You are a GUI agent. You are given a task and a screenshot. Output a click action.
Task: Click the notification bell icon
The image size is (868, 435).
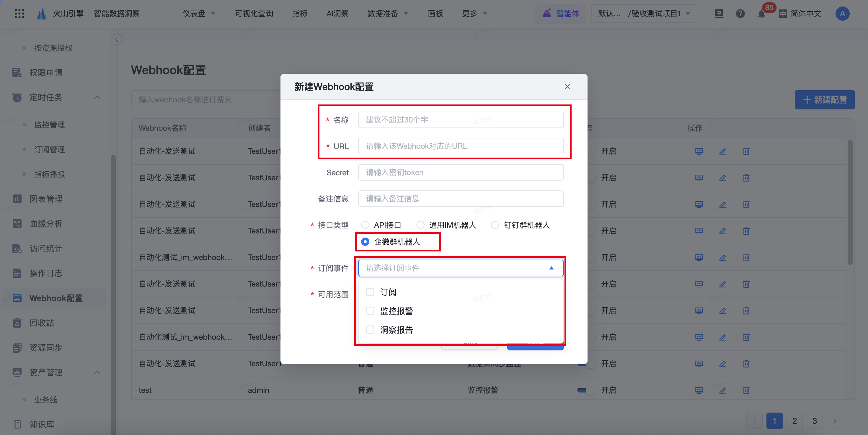click(x=761, y=14)
